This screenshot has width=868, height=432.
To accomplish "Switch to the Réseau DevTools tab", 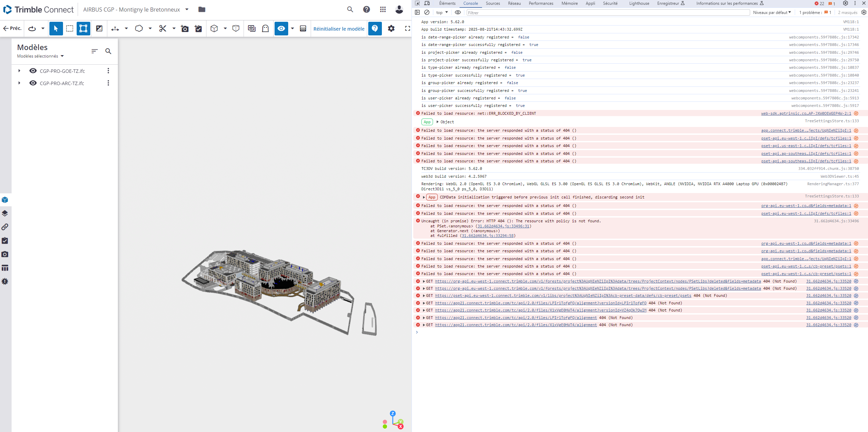I will coord(514,3).
